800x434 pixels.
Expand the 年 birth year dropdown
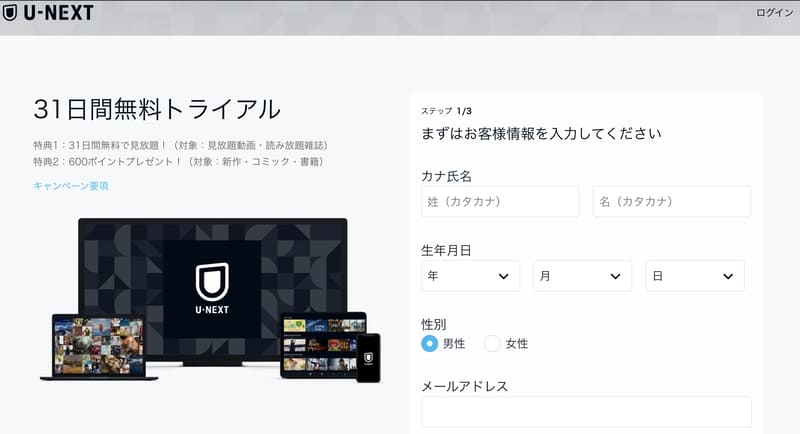[x=470, y=276]
